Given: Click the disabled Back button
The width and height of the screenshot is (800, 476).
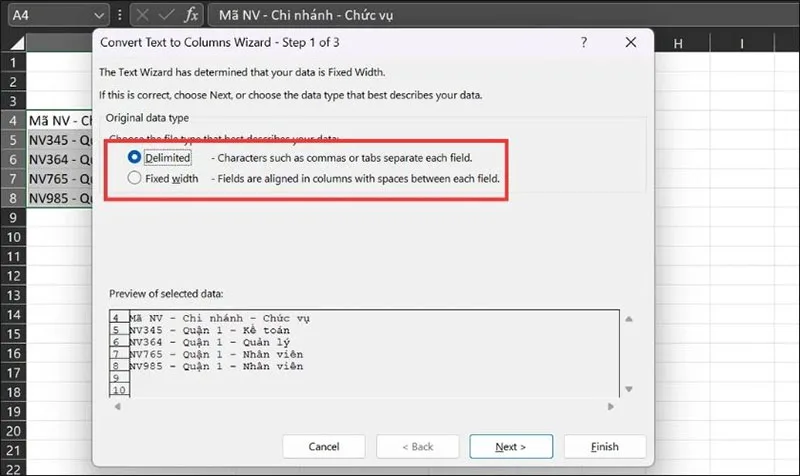Looking at the screenshot, I should click(417, 446).
